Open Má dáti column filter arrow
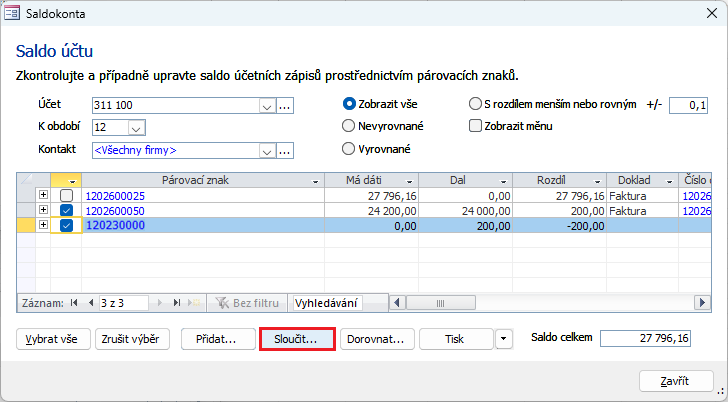This screenshot has width=728, height=402. point(410,181)
